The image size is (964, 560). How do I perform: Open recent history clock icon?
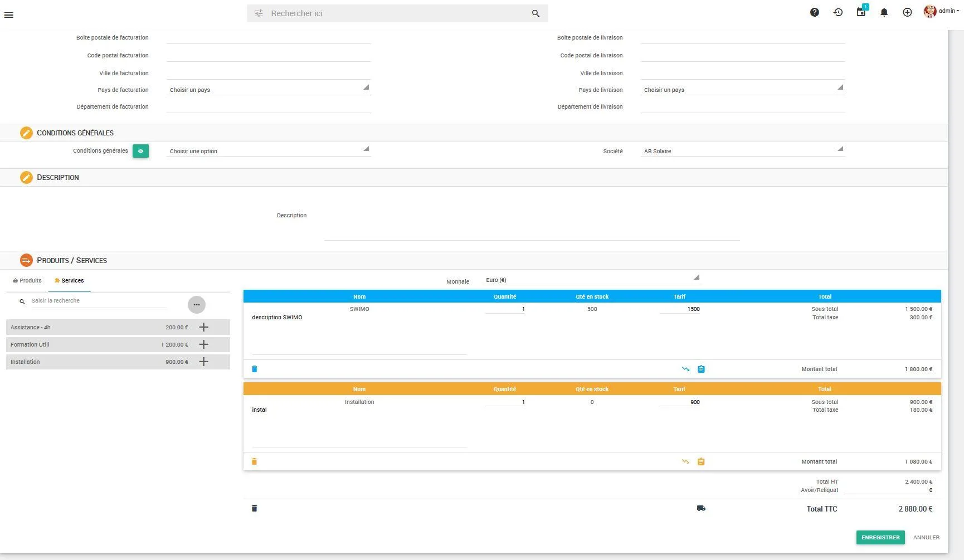(838, 12)
